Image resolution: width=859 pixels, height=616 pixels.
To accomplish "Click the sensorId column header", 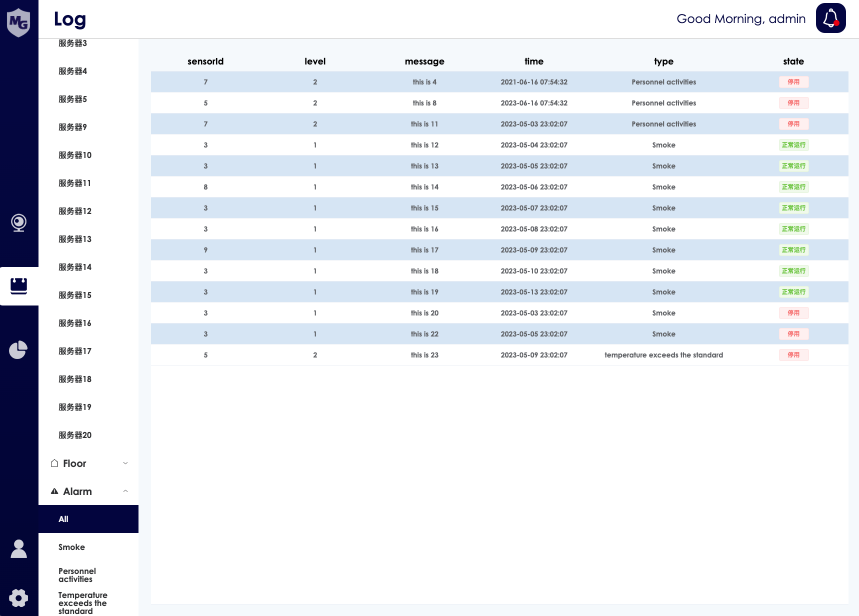I will (205, 61).
